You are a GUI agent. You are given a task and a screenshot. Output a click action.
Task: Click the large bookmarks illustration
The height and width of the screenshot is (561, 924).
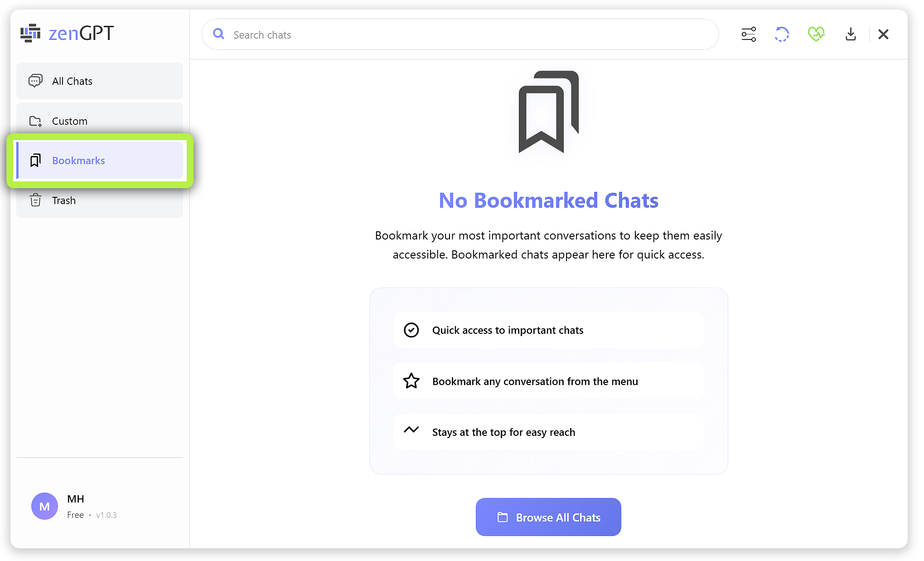click(x=548, y=112)
